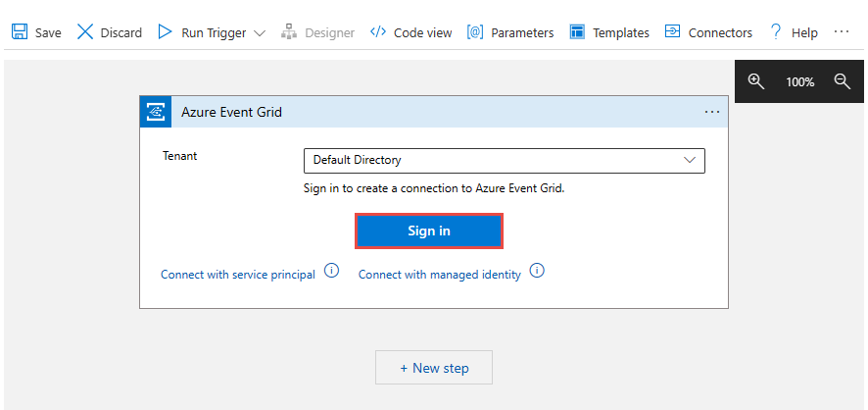Viewport: 868px width, 410px height.
Task: Zoom out with the magnifier minus icon
Action: point(842,81)
